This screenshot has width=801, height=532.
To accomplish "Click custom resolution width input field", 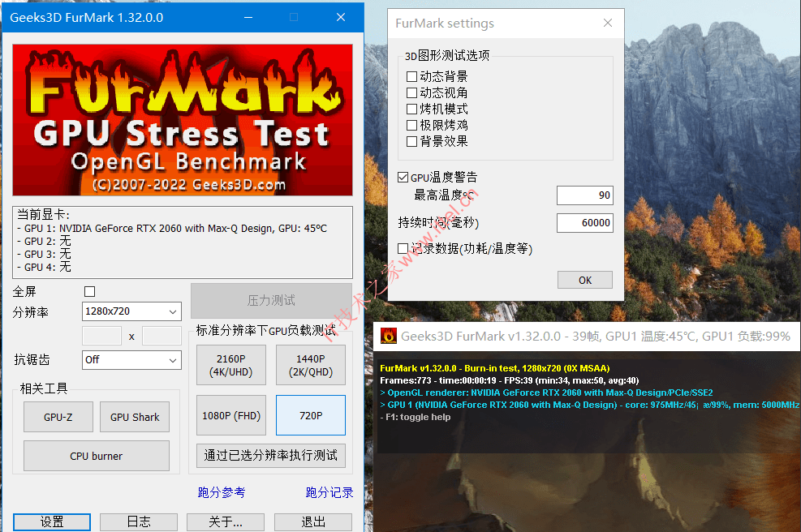I will pyautogui.click(x=101, y=336).
